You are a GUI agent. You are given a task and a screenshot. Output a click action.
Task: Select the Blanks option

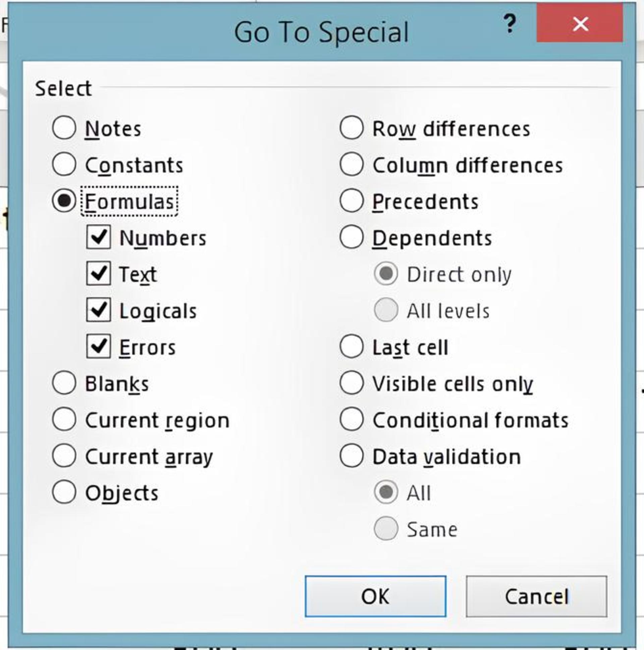[x=64, y=383]
